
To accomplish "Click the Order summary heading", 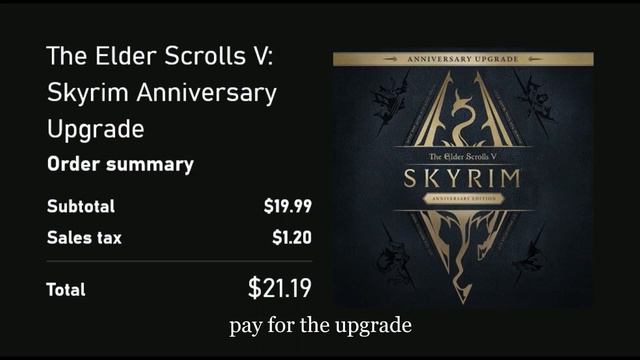I will tap(120, 164).
